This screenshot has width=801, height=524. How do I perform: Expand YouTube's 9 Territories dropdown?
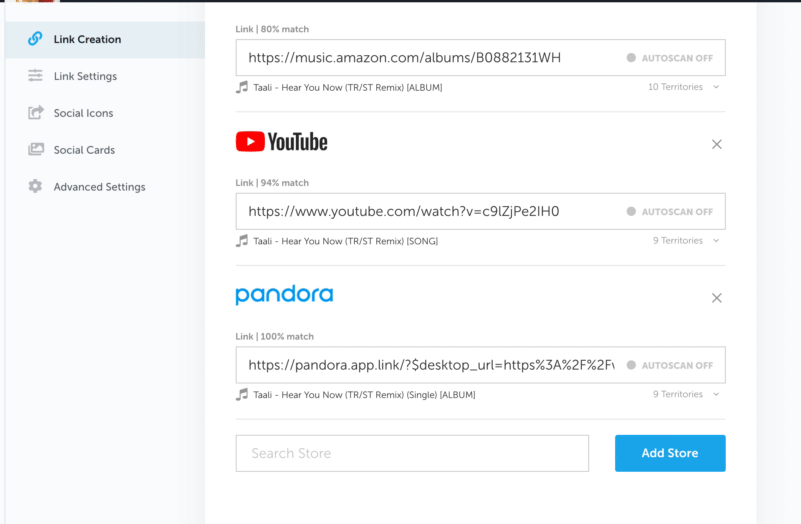click(x=686, y=241)
